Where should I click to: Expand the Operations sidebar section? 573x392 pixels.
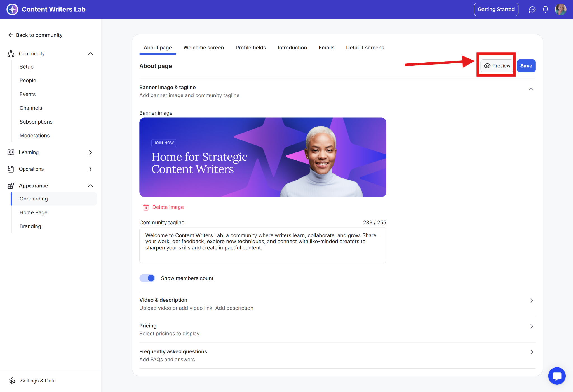tap(90, 169)
